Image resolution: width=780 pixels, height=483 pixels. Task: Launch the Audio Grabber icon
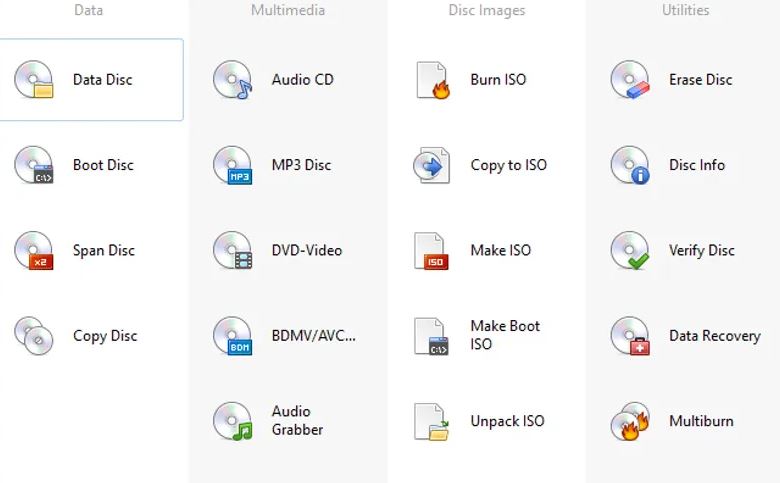click(x=233, y=421)
